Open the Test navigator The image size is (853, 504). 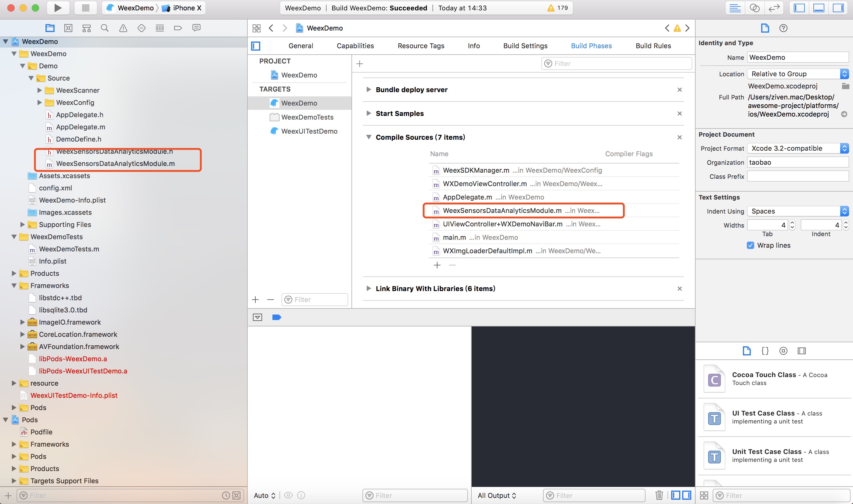142,28
